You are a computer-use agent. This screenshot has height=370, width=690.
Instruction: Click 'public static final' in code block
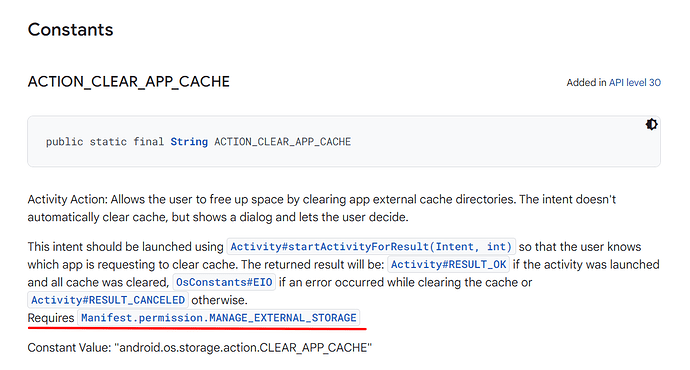coord(105,142)
